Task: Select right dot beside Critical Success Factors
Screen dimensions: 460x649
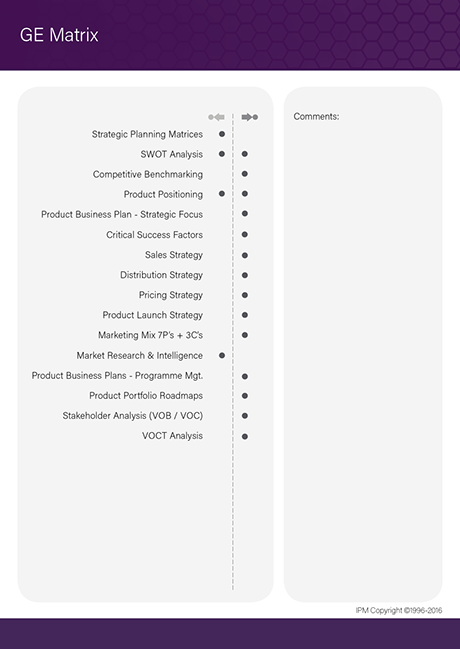Action: tap(245, 235)
